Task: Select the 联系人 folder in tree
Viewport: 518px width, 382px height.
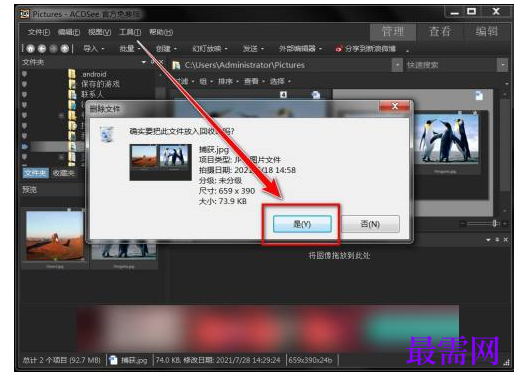Action: 92,94
